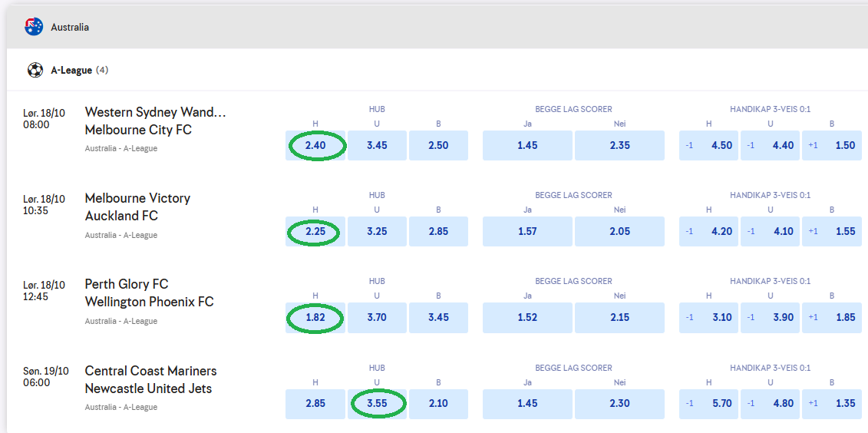Pick away odds 2.85 for Auckland FC
The width and height of the screenshot is (868, 433).
438,231
